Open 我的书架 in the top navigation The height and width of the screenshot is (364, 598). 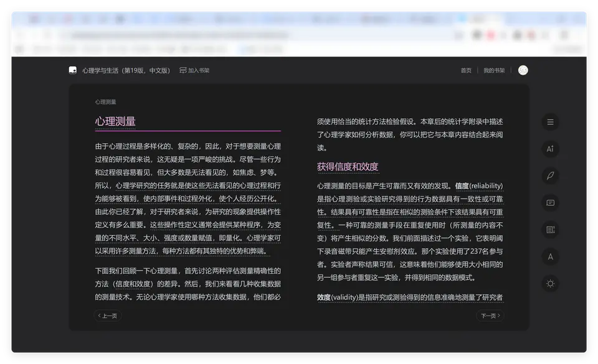[494, 70]
